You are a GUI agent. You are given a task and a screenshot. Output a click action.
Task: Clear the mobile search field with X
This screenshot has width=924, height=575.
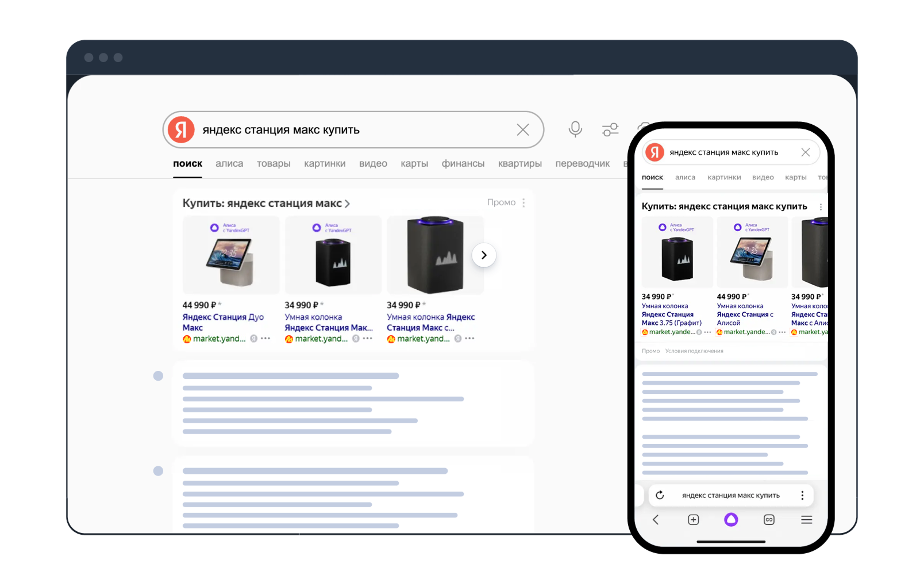tap(806, 152)
